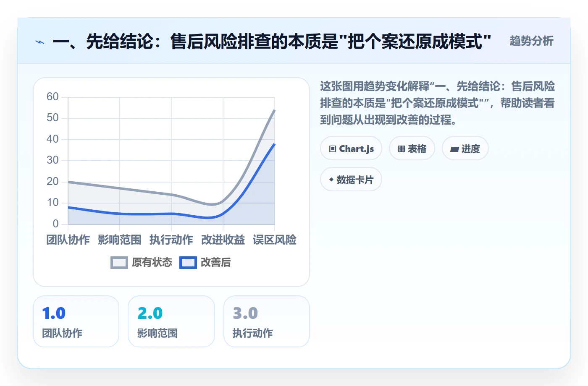Click the 误区风险 x-axis label
Viewport: 588px width, 386px height.
tap(275, 240)
